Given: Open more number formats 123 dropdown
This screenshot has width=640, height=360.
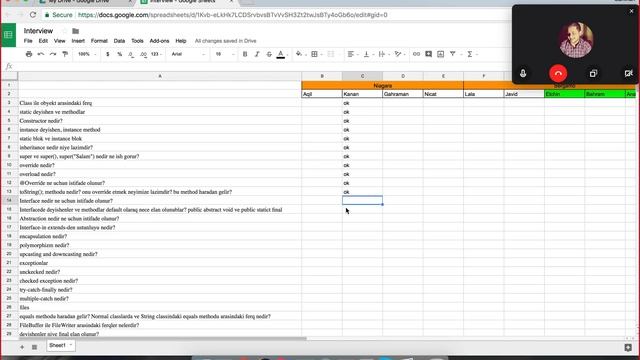Looking at the screenshot, I should click(156, 54).
